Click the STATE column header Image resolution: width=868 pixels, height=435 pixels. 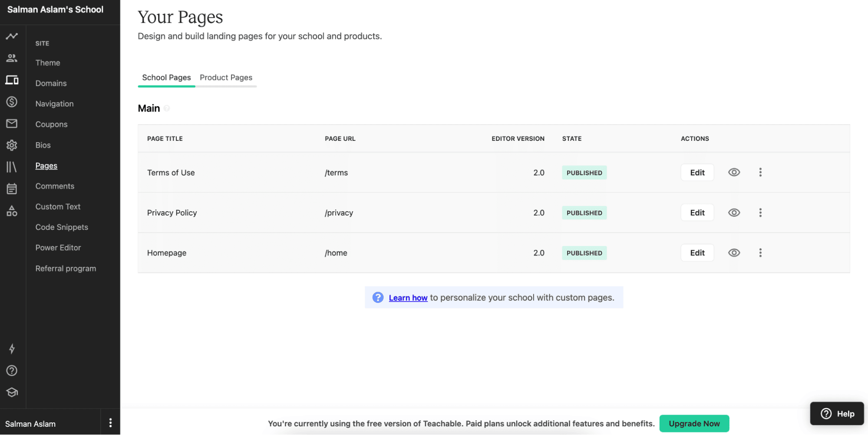coord(571,139)
